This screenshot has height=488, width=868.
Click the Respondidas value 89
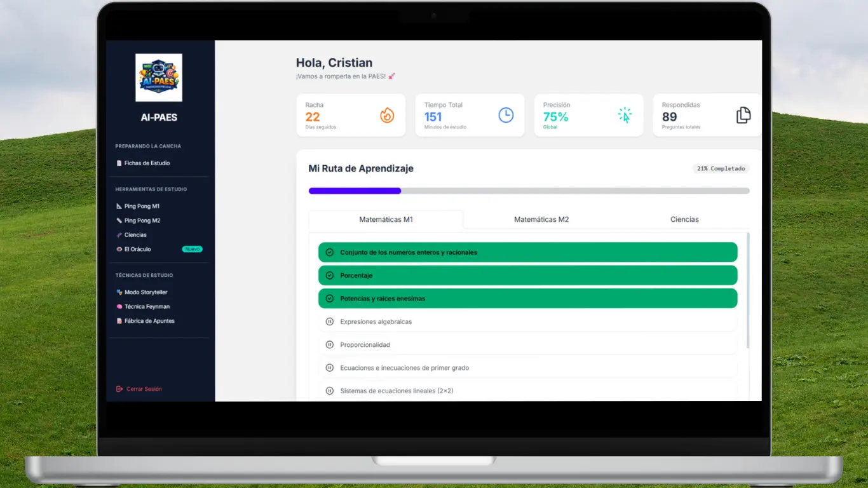pyautogui.click(x=670, y=117)
